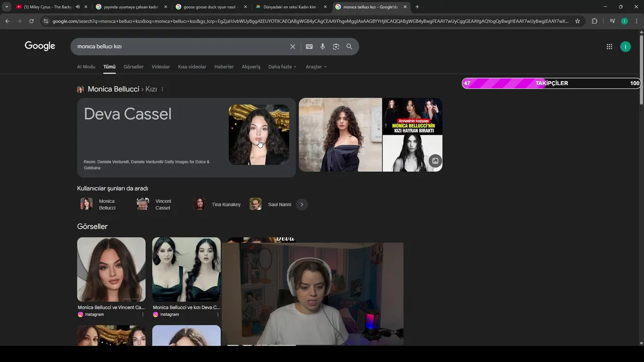Start voice search with the microphone icon
Screen dimensions: 644x362
(x=323, y=47)
